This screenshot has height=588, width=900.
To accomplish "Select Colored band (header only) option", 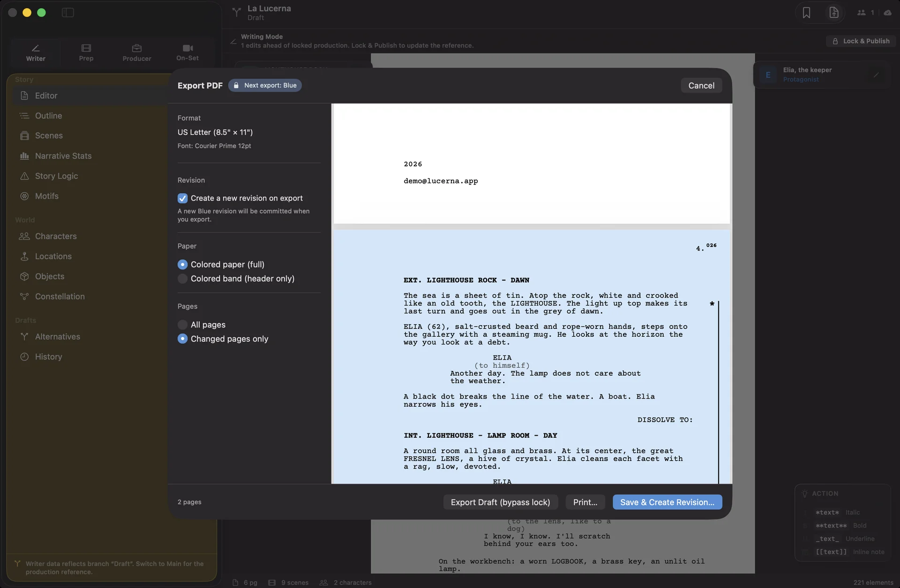I will tap(182, 279).
